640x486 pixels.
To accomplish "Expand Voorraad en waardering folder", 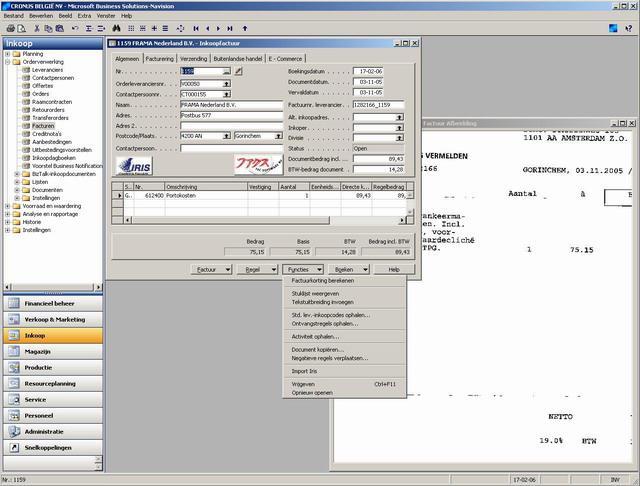I will coord(7,206).
